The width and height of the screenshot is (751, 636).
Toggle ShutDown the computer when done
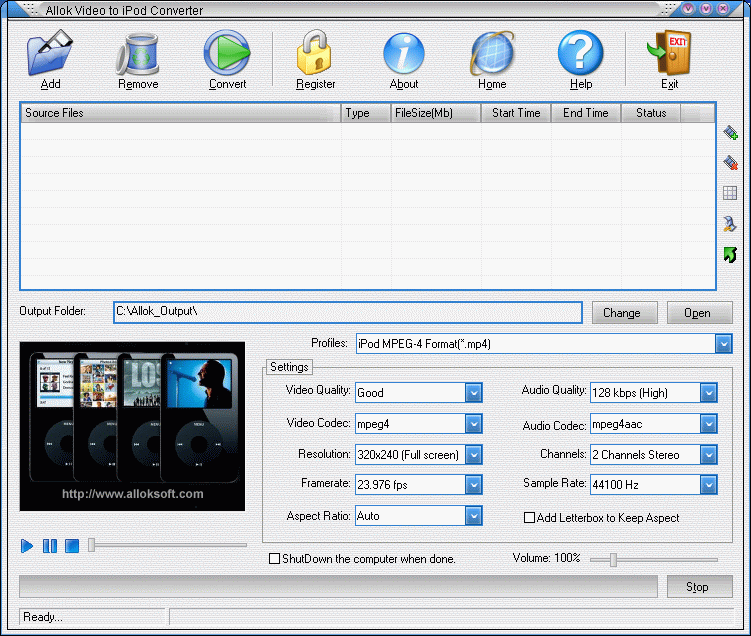click(275, 559)
